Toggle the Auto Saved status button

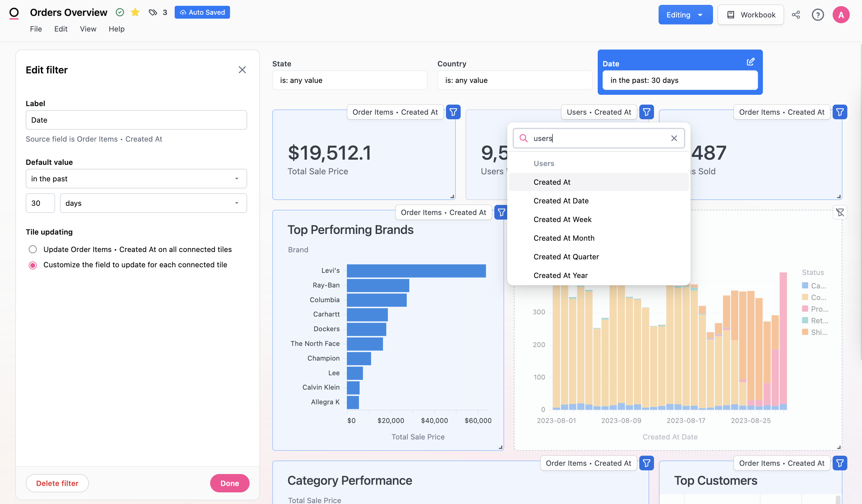[x=203, y=12]
